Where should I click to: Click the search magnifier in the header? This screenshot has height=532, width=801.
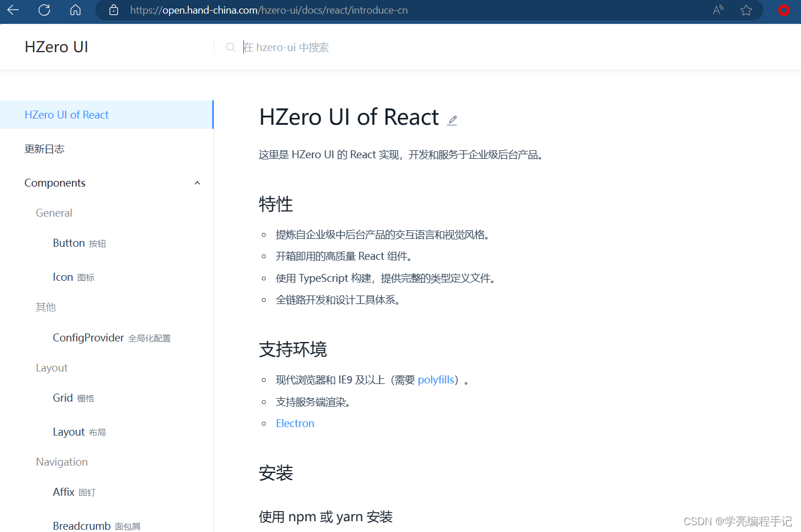(x=230, y=47)
